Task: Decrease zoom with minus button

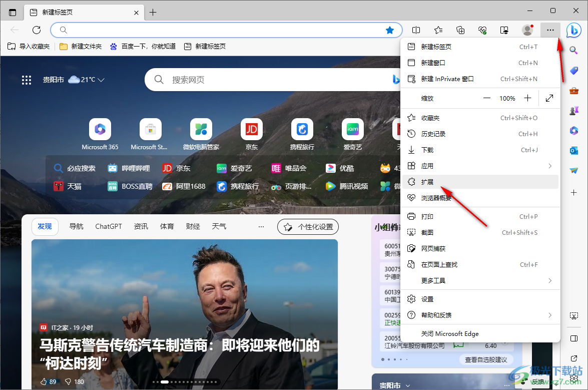Action: coord(487,98)
